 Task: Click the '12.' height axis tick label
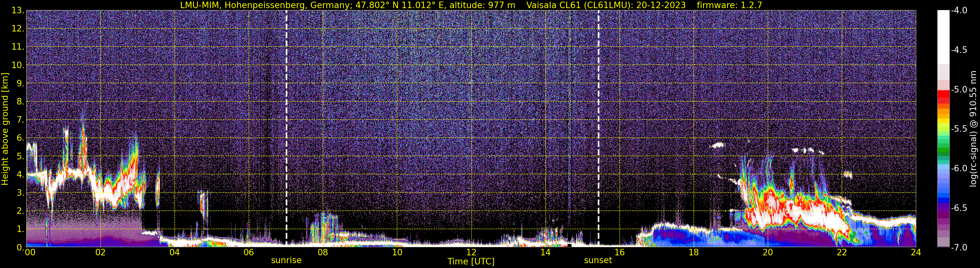pos(18,29)
